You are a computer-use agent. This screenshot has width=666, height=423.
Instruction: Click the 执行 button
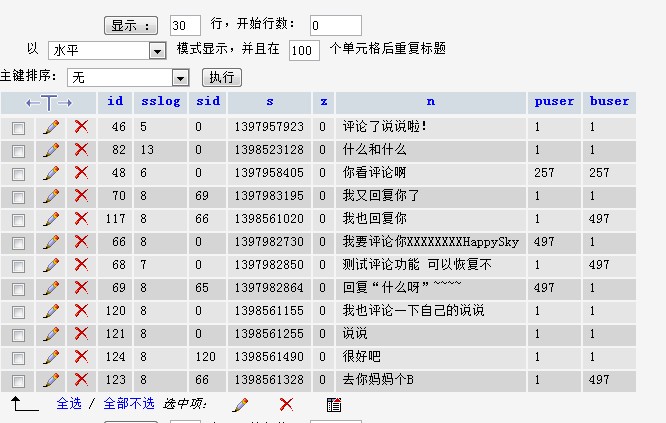coord(222,77)
